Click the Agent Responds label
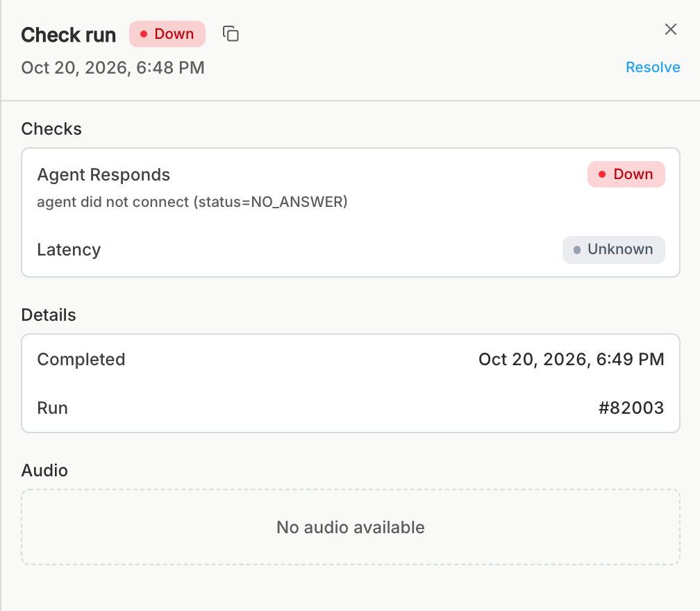This screenshot has height=611, width=700. [103, 175]
